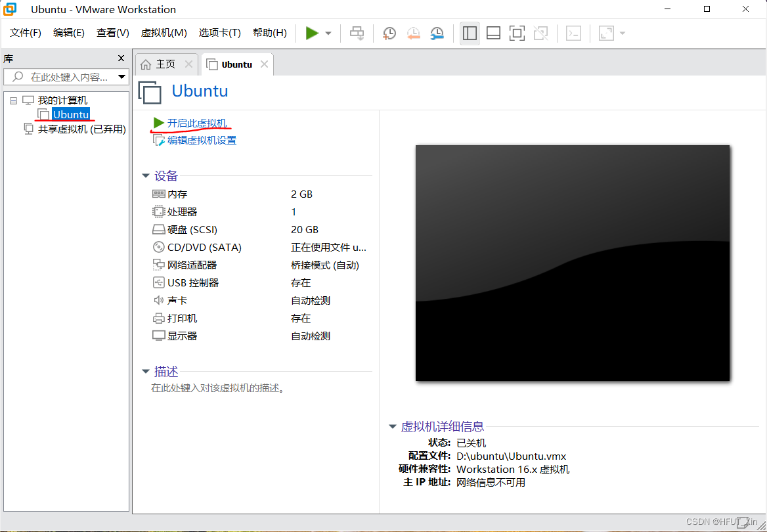Click the 2 GB memory value
Image resolution: width=767 pixels, height=532 pixels.
301,194
